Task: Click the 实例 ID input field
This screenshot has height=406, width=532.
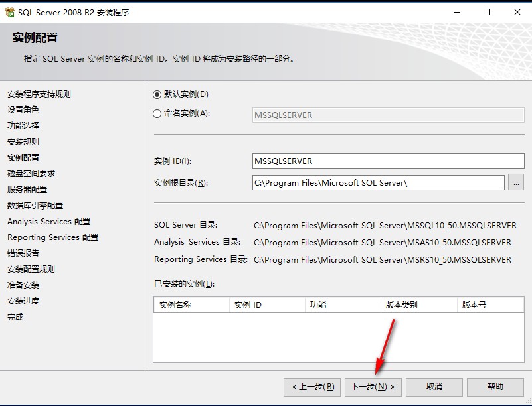Action: click(388, 161)
